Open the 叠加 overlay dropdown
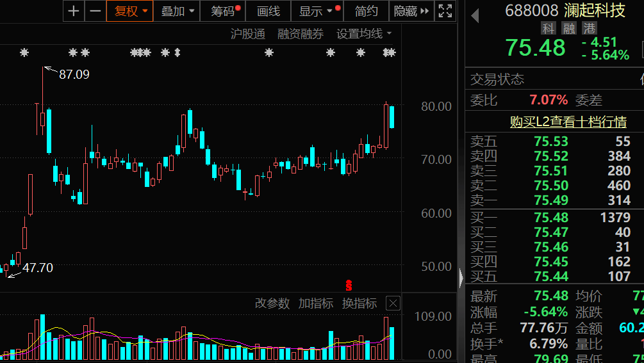The image size is (644, 363). 178,11
